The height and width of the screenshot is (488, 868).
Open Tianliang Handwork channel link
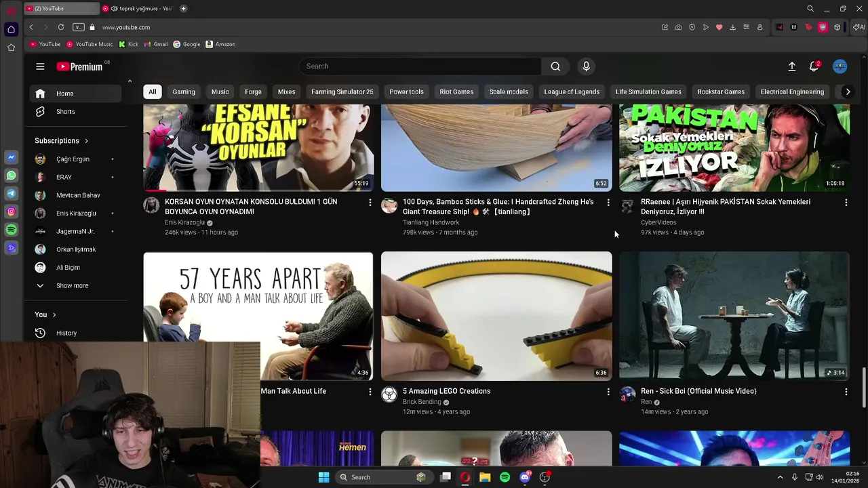431,222
